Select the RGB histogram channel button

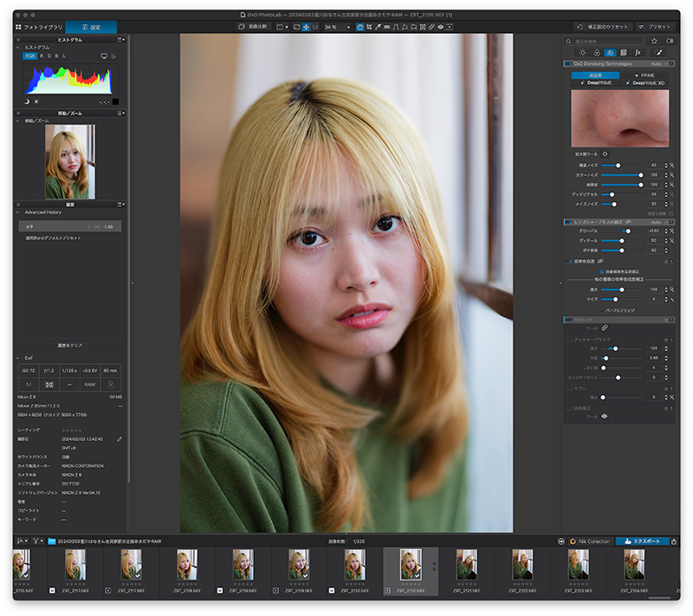point(30,55)
